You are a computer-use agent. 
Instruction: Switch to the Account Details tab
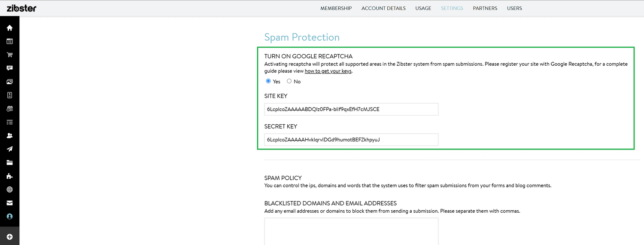pyautogui.click(x=383, y=8)
